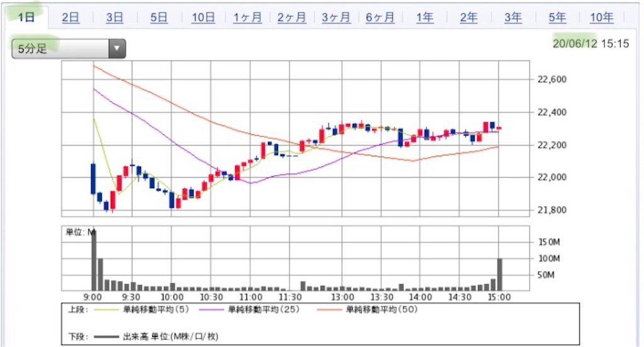View the 3年 chart period

click(x=513, y=17)
